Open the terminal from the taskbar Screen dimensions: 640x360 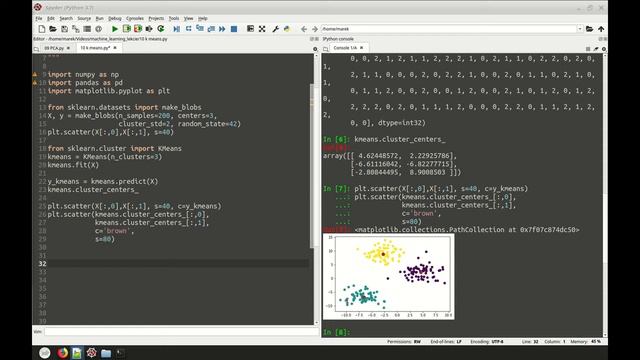pyautogui.click(x=120, y=353)
